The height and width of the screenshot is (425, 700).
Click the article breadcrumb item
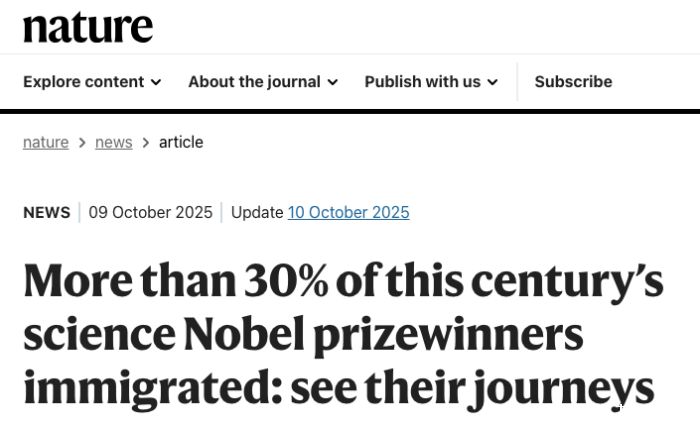[181, 142]
